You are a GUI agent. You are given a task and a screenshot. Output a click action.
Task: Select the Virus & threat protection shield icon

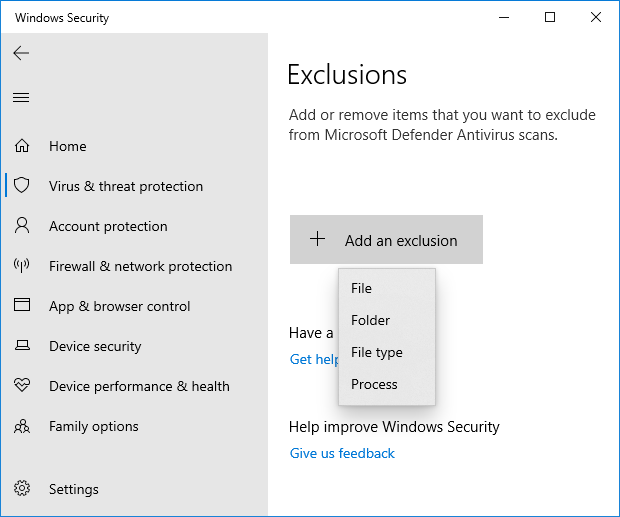pos(21,186)
